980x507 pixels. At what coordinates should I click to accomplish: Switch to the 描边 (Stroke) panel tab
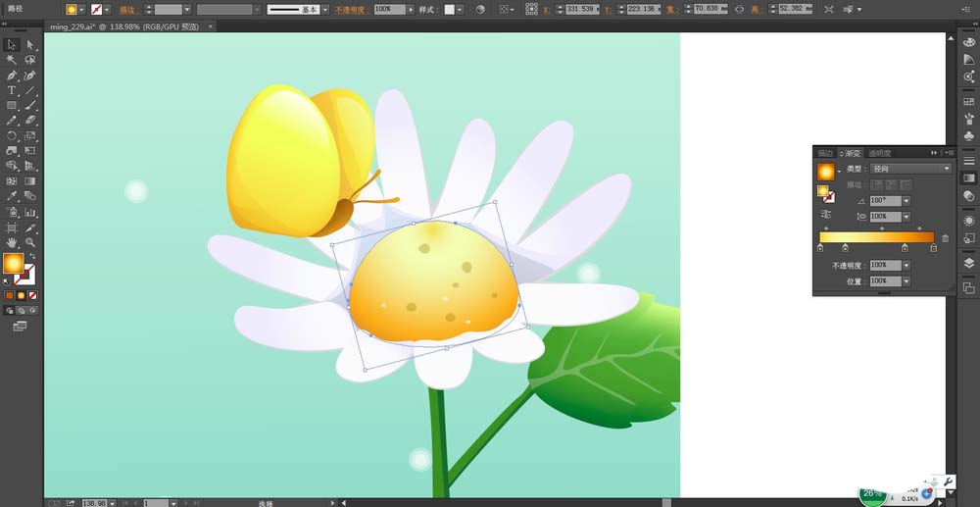[825, 153]
